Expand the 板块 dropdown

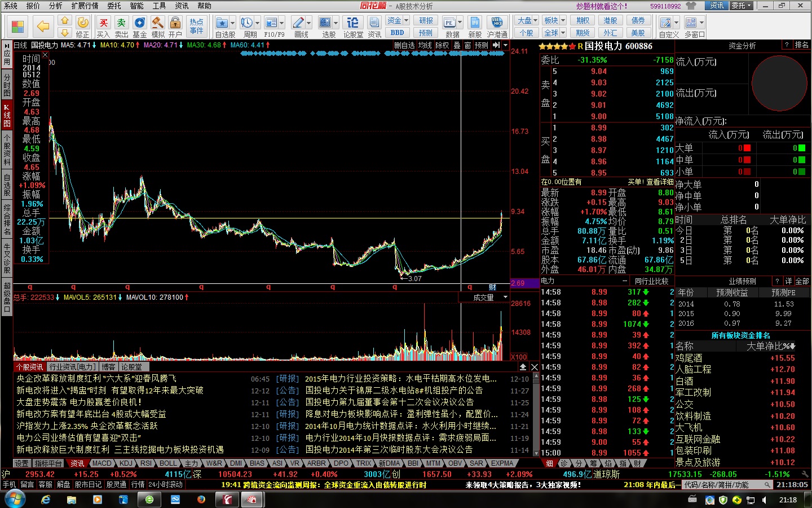coord(562,20)
